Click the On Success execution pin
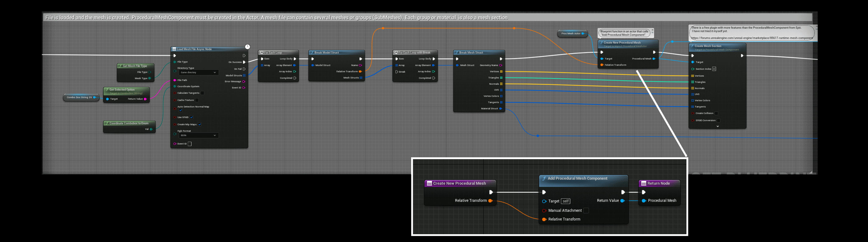This screenshot has height=242, width=868. pyautogui.click(x=244, y=62)
